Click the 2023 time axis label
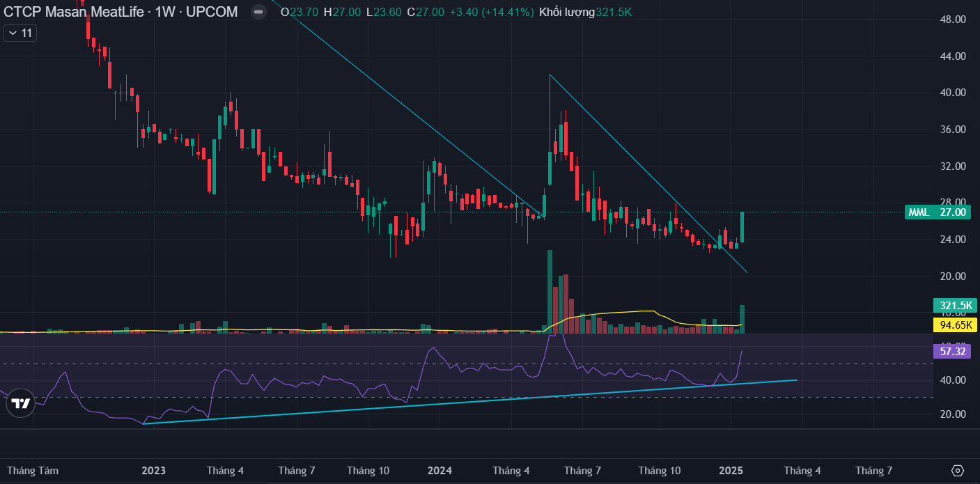The width and height of the screenshot is (980, 484). pos(153,471)
